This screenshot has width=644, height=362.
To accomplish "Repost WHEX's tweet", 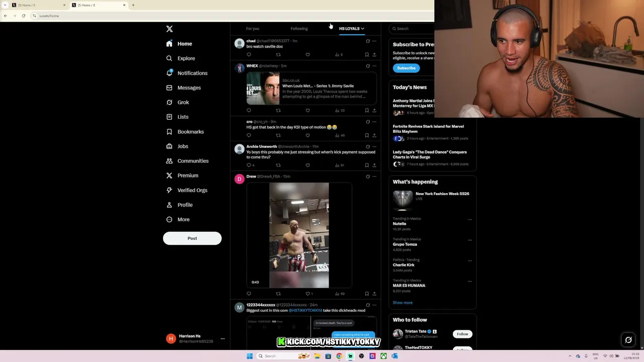I will pos(278,111).
